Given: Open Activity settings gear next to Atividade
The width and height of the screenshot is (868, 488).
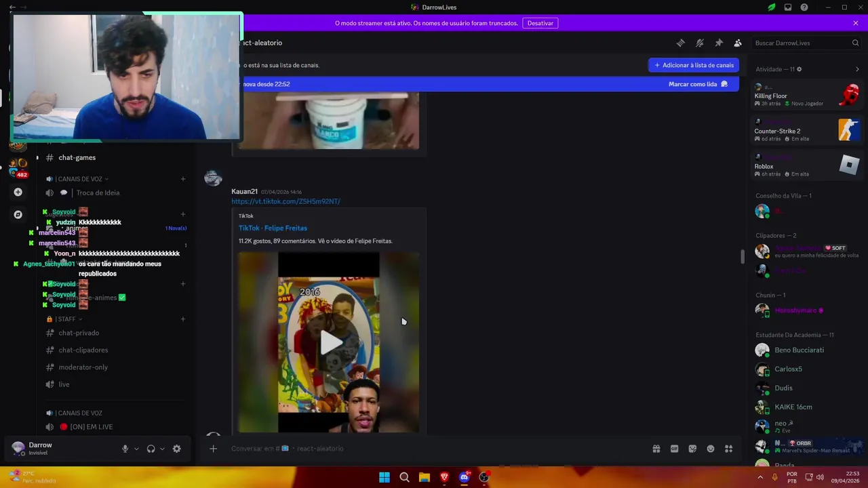Looking at the screenshot, I should coord(800,69).
